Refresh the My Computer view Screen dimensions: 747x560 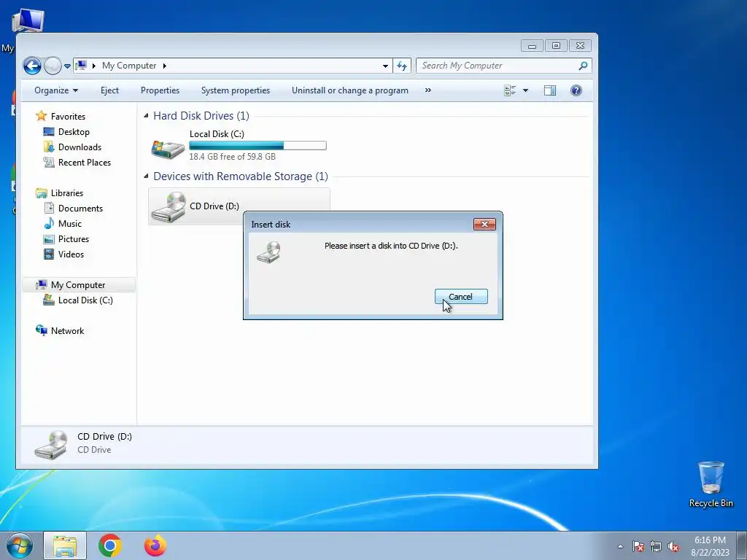pyautogui.click(x=402, y=66)
